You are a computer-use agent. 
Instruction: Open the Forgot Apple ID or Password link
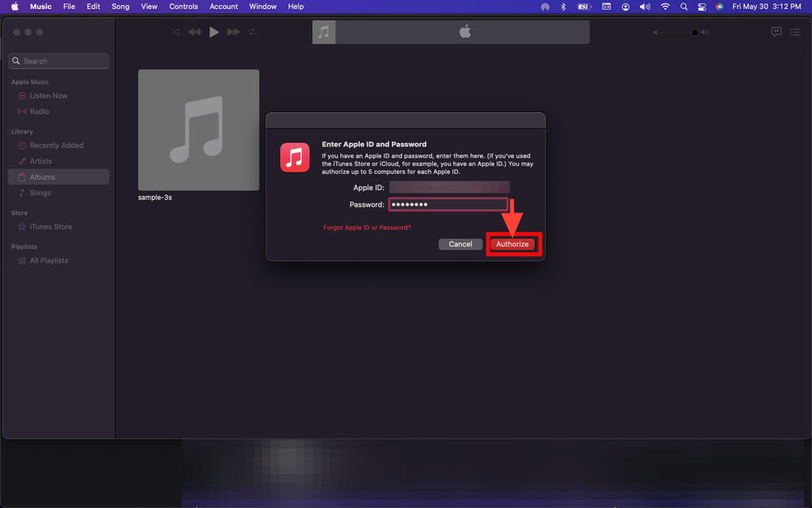click(366, 228)
